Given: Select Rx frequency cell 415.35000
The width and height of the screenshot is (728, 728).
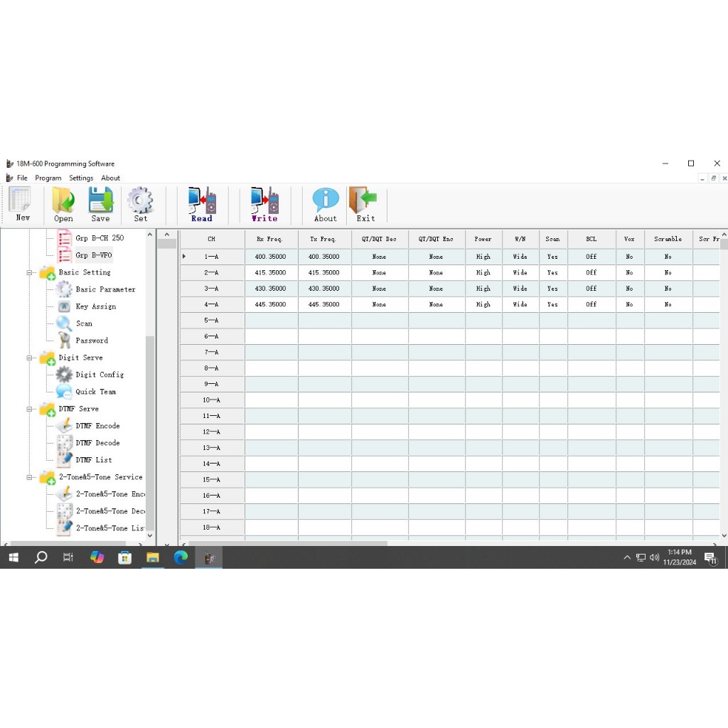Looking at the screenshot, I should [271, 272].
